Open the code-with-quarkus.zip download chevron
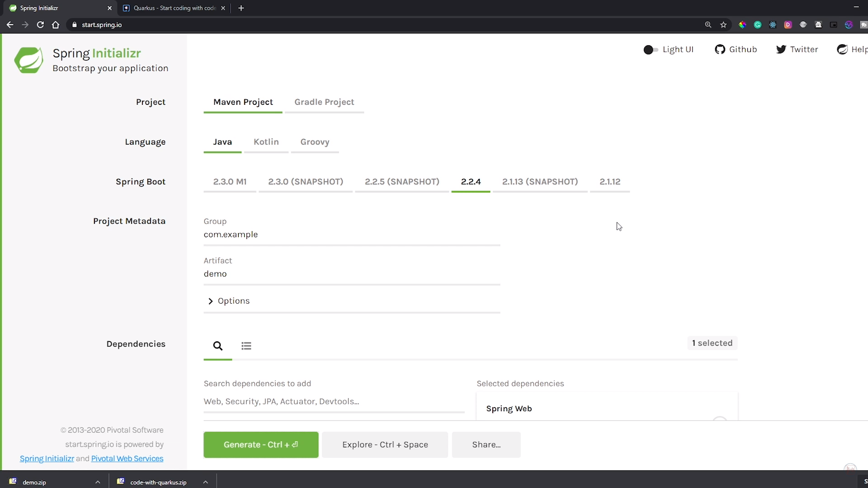Viewport: 868px width, 488px height. 206,482
